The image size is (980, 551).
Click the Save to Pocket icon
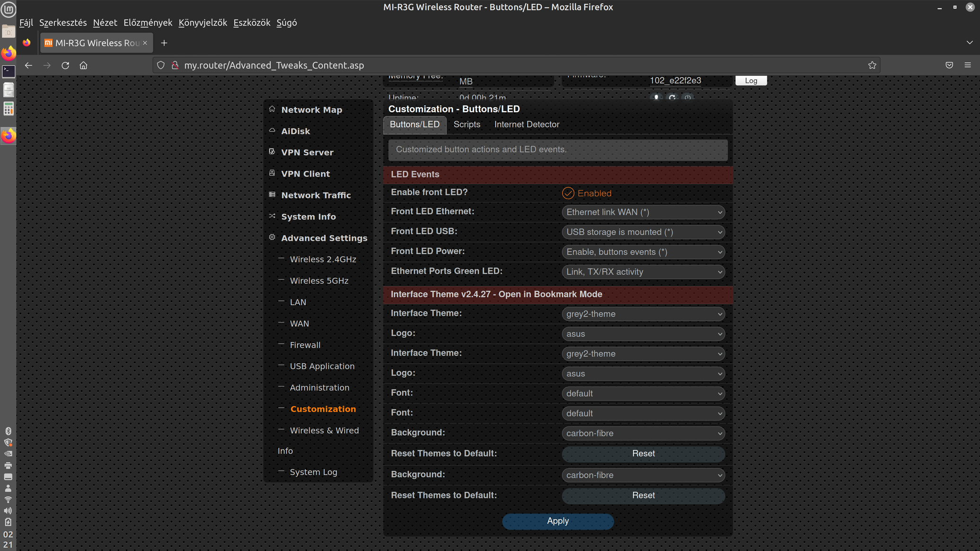tap(949, 65)
